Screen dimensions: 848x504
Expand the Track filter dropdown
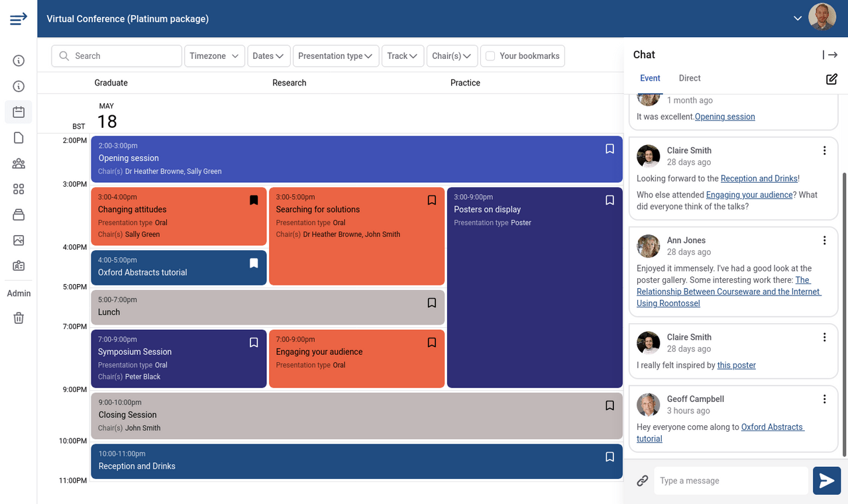(402, 56)
